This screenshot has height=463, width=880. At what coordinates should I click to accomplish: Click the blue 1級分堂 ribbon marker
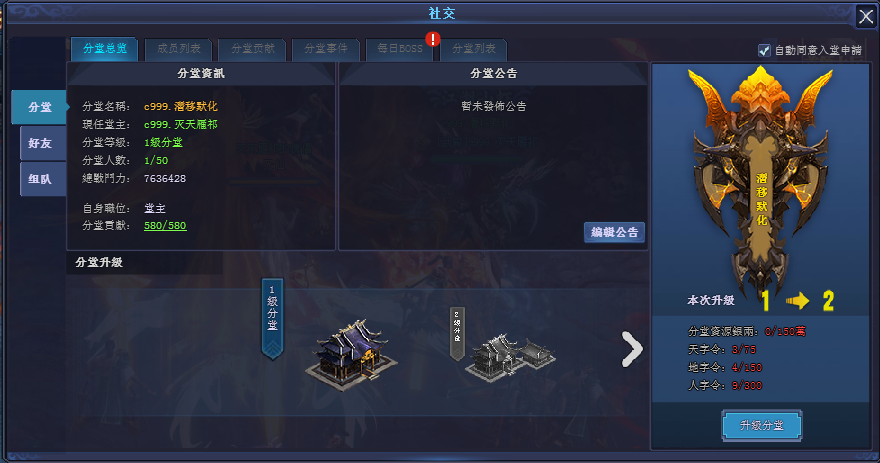[272, 318]
